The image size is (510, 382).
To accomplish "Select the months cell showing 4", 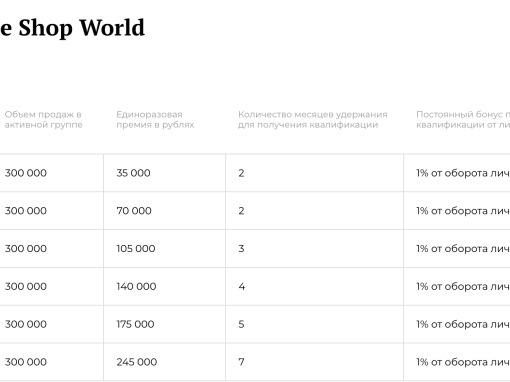I will click(x=242, y=286).
